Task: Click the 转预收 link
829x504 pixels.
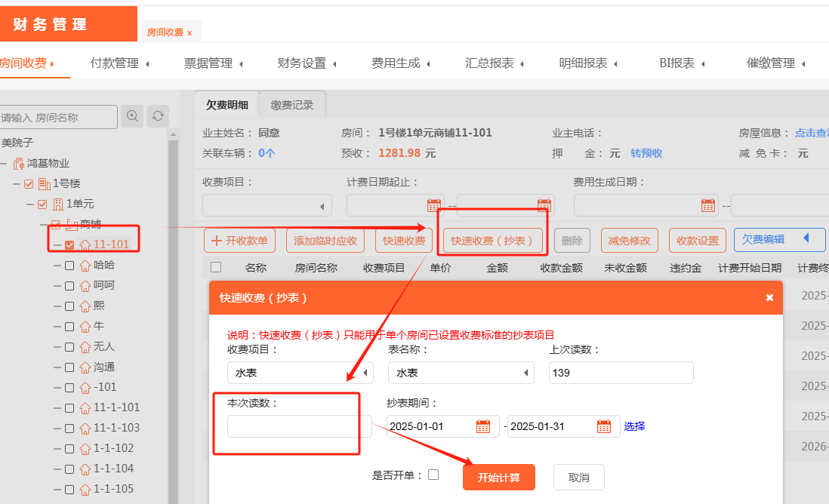Action: [x=646, y=153]
